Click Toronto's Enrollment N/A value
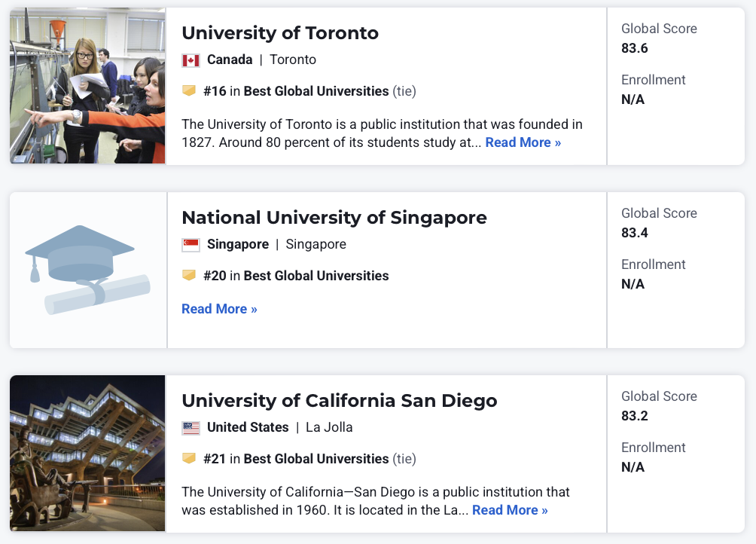756x544 pixels. coord(633,99)
